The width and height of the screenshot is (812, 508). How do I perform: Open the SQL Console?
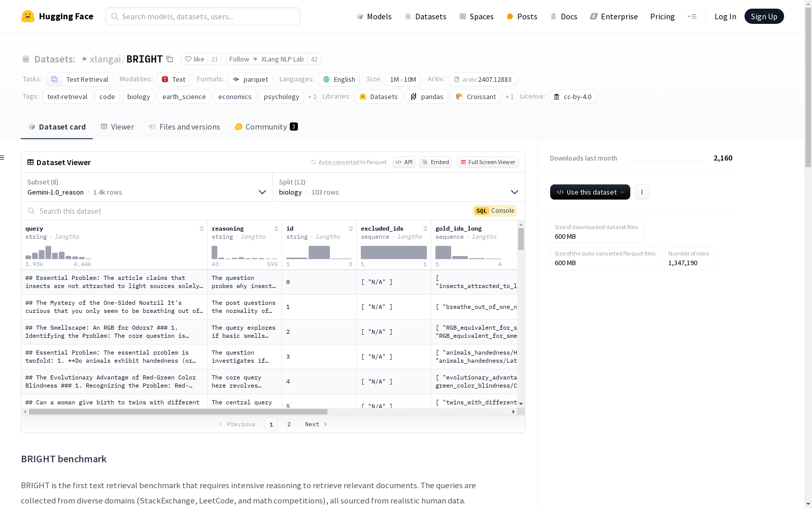click(x=495, y=211)
